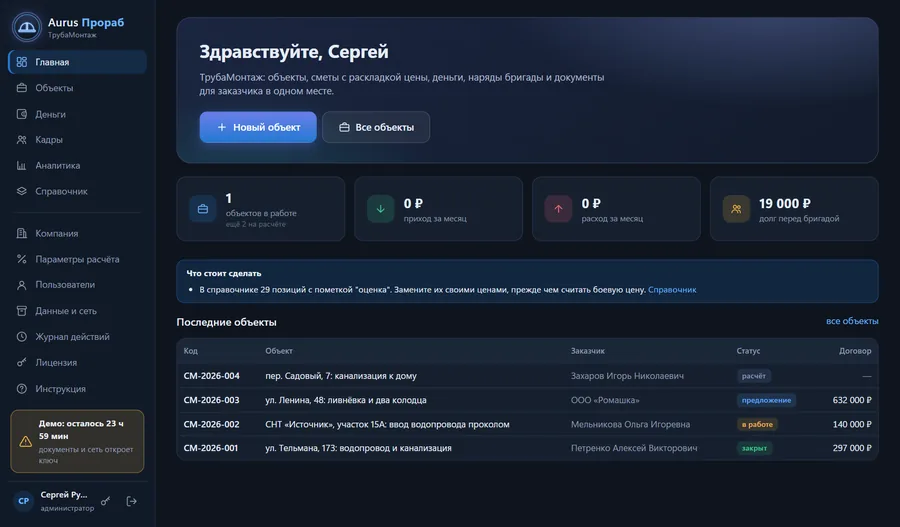Click the Aurus Прораб logo icon
Image resolution: width=900 pixels, height=527 pixels.
point(26,27)
